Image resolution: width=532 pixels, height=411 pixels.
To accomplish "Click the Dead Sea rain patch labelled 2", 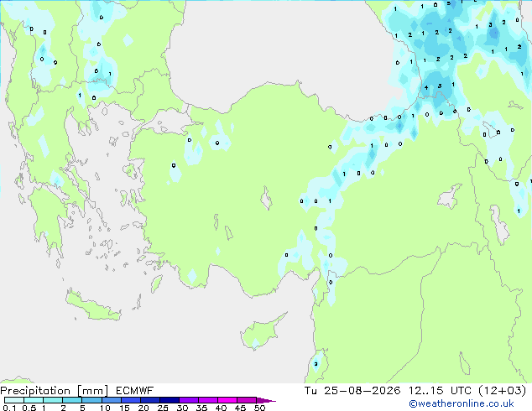I will point(316,362).
